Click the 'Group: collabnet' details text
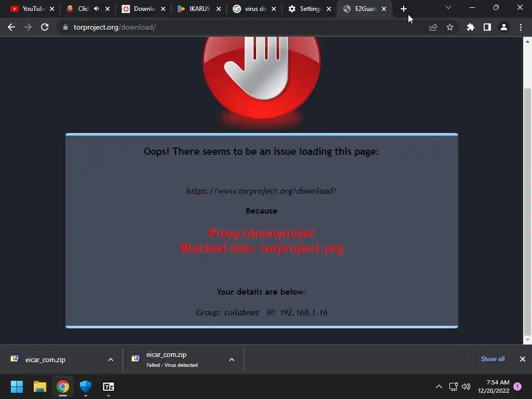 228,312
